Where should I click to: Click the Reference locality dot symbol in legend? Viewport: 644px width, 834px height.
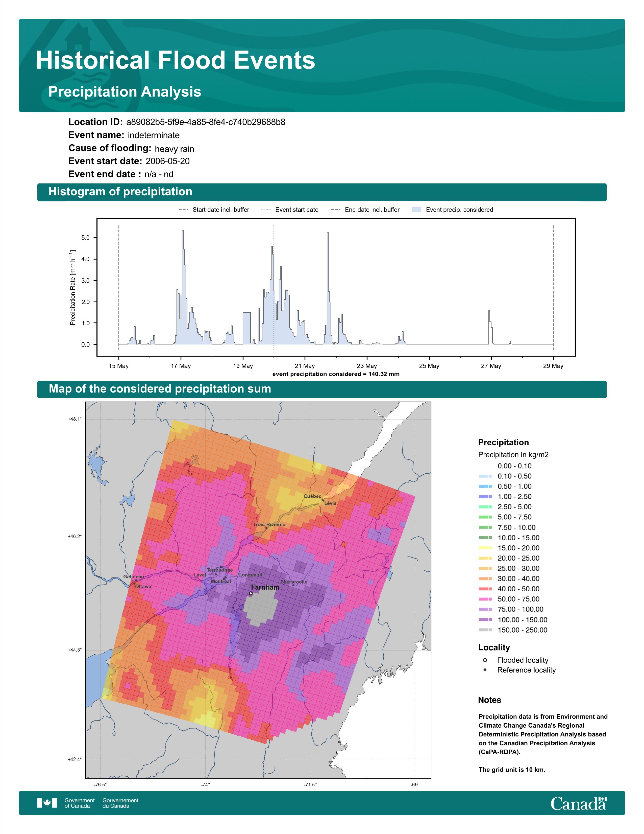(x=485, y=670)
